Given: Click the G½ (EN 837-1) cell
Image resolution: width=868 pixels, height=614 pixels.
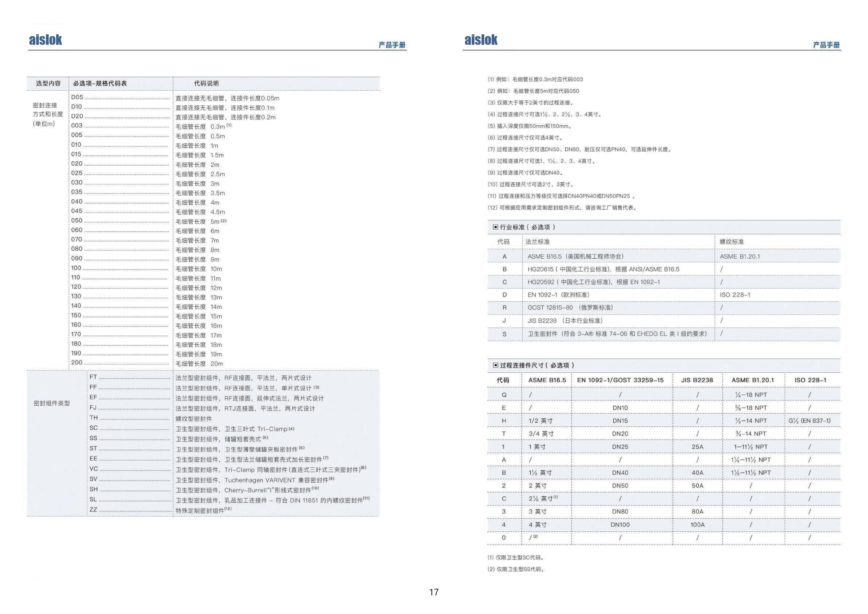Looking at the screenshot, I should pos(810,421).
